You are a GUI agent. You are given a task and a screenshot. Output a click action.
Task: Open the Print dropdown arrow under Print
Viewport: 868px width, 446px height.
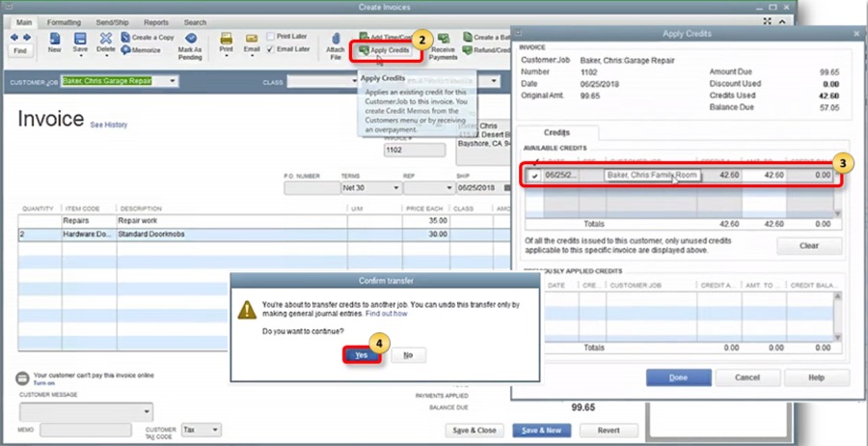pos(226,56)
